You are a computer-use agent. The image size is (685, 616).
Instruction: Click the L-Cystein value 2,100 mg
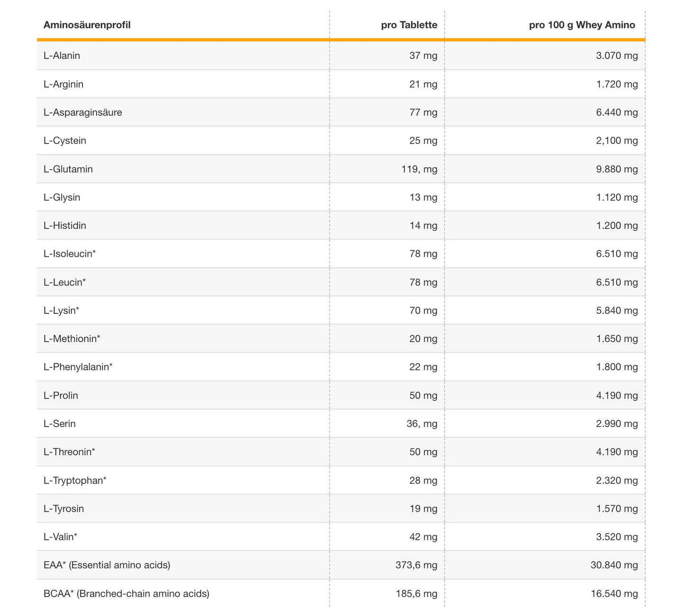tap(617, 141)
